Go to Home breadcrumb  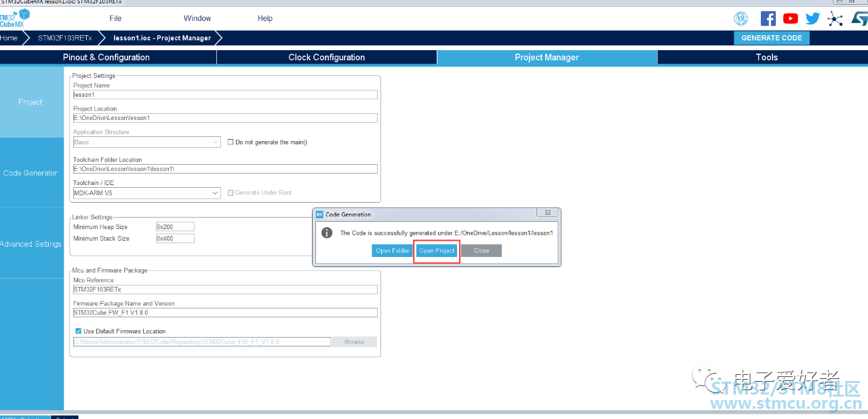9,38
